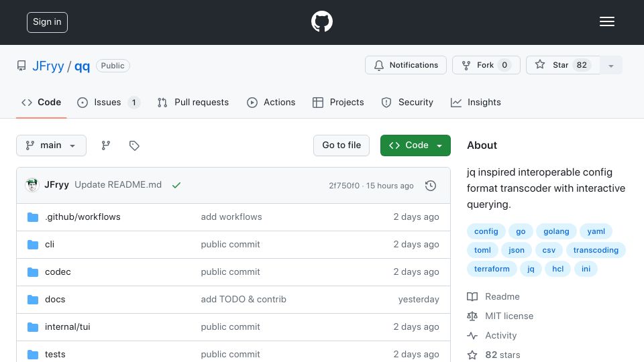Open the qq repository name link
Image resolution: width=644 pixels, height=362 pixels.
click(82, 66)
